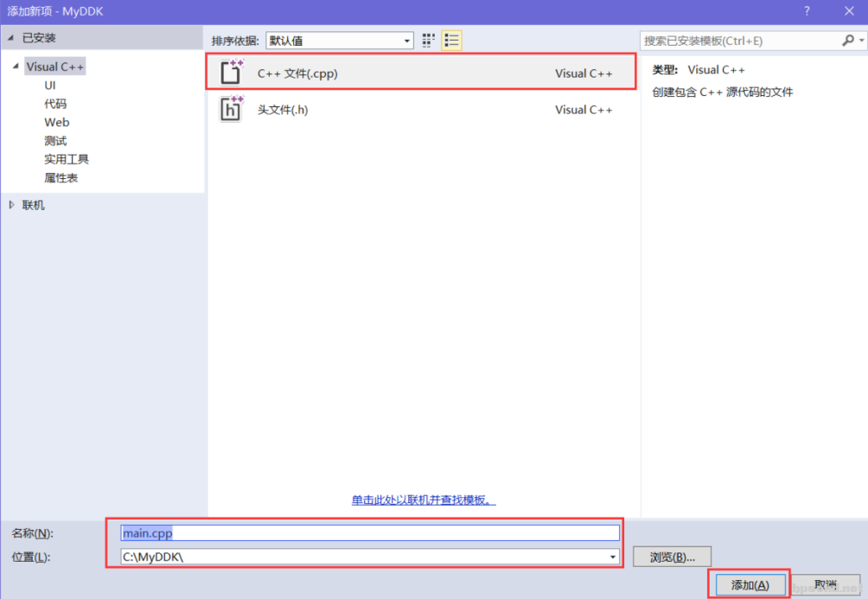This screenshot has width=868, height=599.
Task: Click the C++ file (.cpp) template icon
Action: click(232, 72)
